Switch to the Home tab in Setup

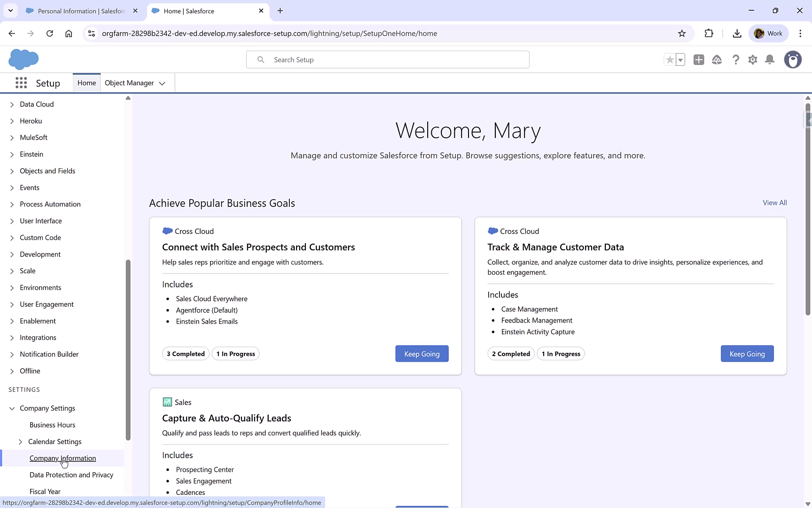(x=86, y=82)
